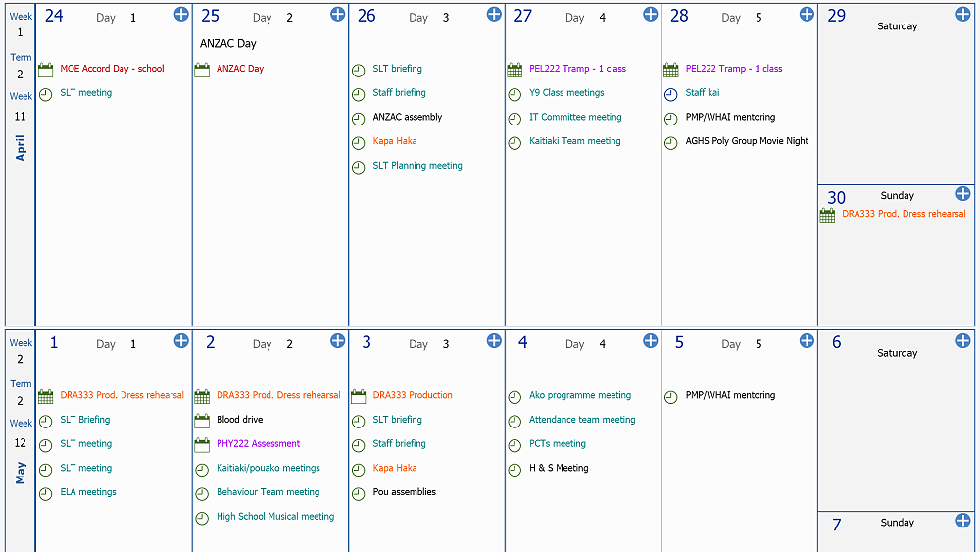Click the April month label in sidebar
This screenshot has width=980, height=552.
(21, 147)
